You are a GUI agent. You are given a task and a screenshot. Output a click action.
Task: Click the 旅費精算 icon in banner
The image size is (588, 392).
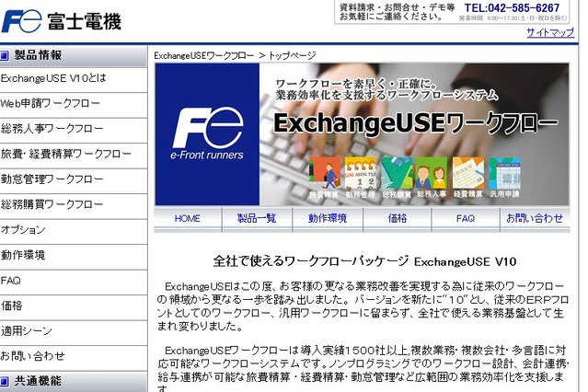click(x=325, y=173)
